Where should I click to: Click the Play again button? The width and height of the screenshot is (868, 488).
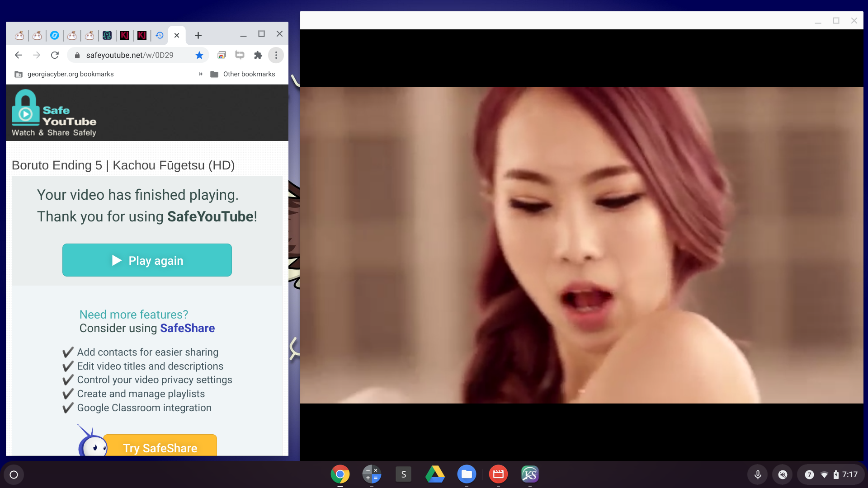[147, 260]
